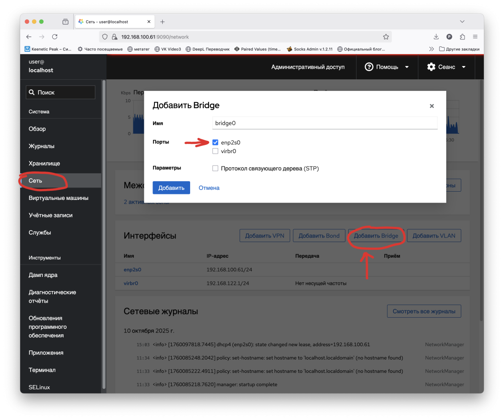
Task: Click the sidebar Поиск search field
Action: point(60,92)
